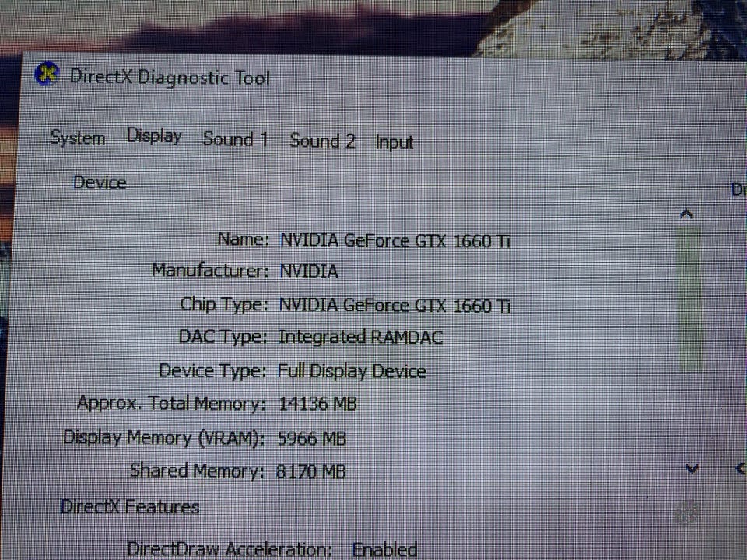This screenshot has height=560, width=747.
Task: Click the Display Memory (VRAM) label
Action: point(164,438)
